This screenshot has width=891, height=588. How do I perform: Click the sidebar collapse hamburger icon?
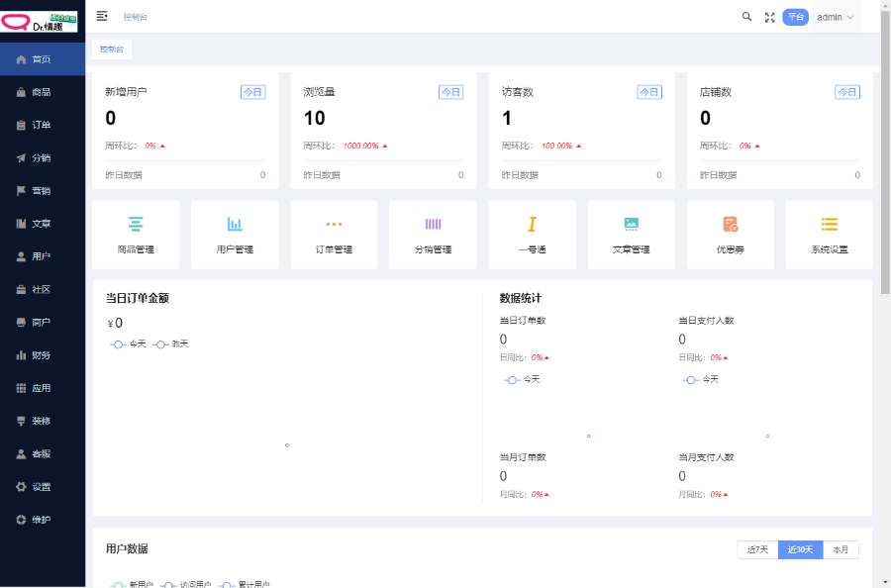coord(102,16)
